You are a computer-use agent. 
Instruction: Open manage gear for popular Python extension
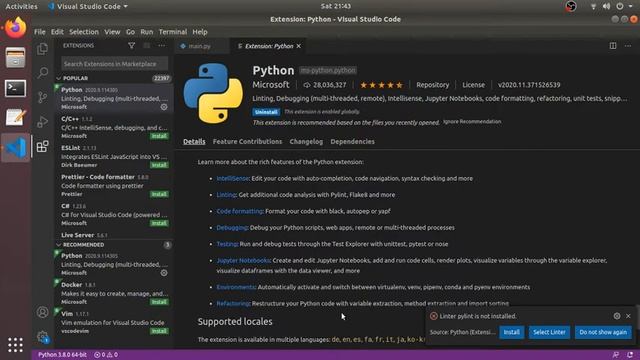(164, 107)
